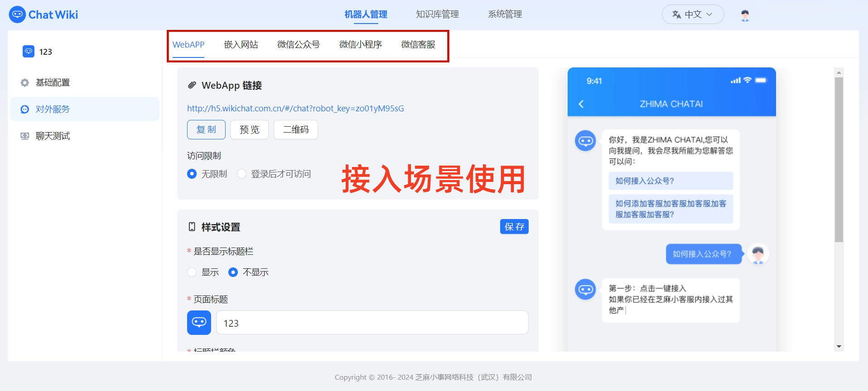
Task: Click signal strength icon in phone preview
Action: 736,81
